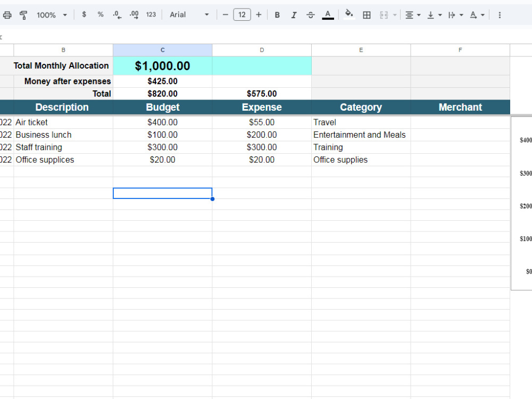Screen dimensions: 532x399
Task: Select the $400.00 budget cell
Action: [x=162, y=122]
